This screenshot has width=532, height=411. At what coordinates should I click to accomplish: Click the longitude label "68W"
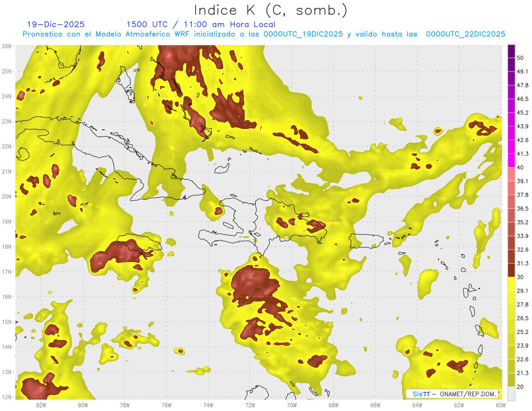pos(334,405)
